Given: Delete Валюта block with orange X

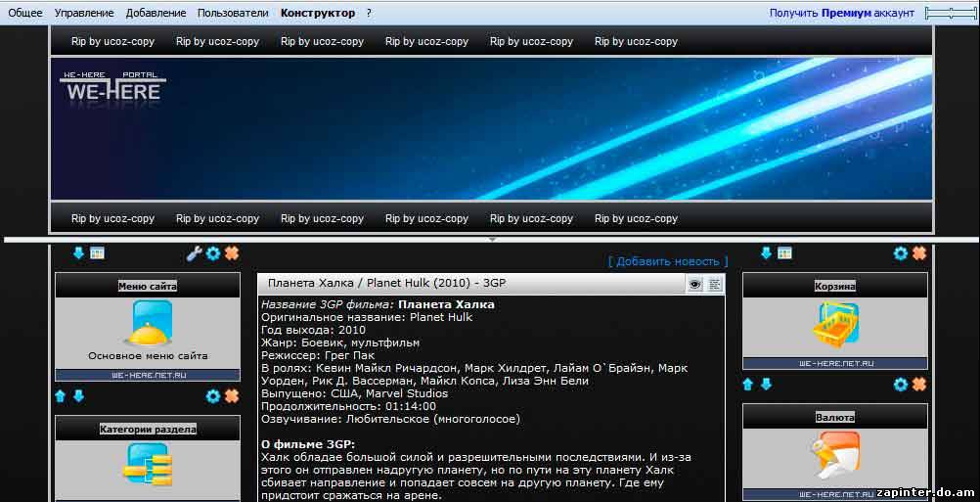Looking at the screenshot, I should tap(919, 385).
